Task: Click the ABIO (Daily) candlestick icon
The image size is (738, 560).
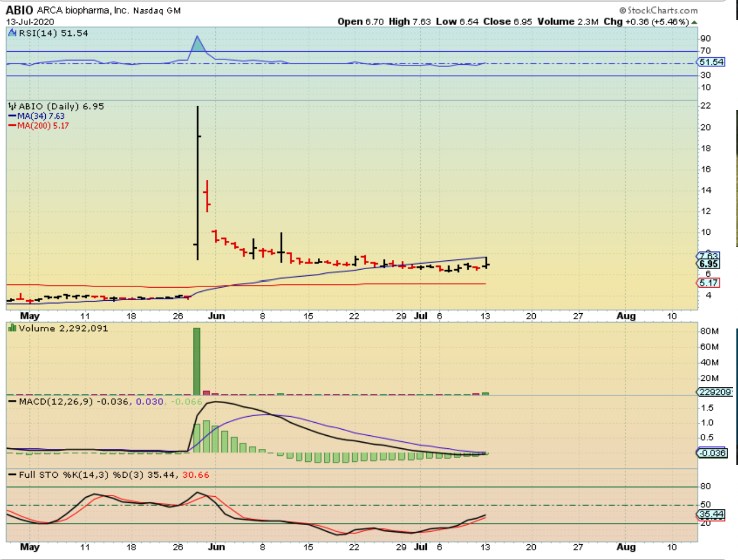Action: pos(12,106)
